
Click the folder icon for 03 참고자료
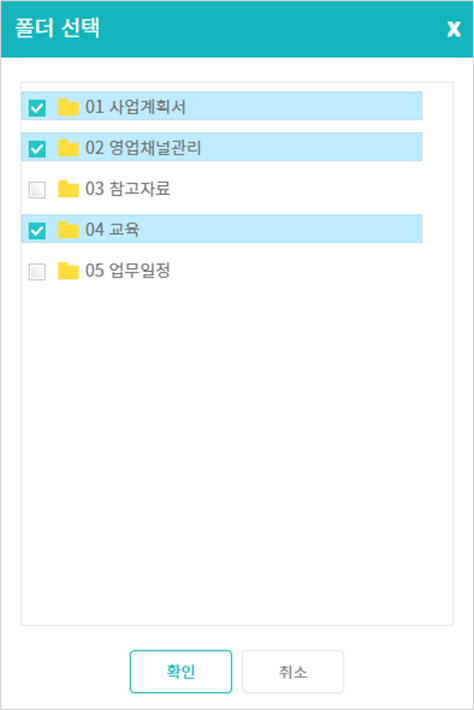68,189
